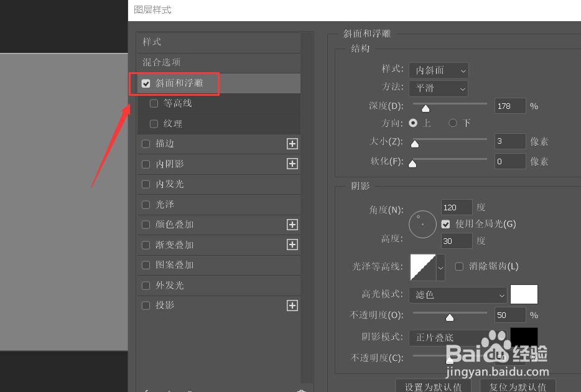Enable the 内发光 checkbox

(146, 184)
